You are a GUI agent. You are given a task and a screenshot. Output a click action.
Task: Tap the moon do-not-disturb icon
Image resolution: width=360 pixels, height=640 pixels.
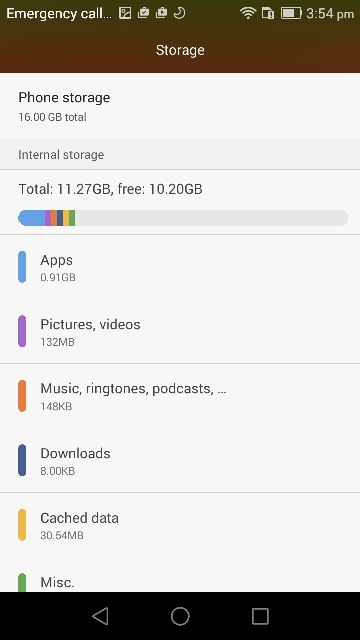[180, 13]
